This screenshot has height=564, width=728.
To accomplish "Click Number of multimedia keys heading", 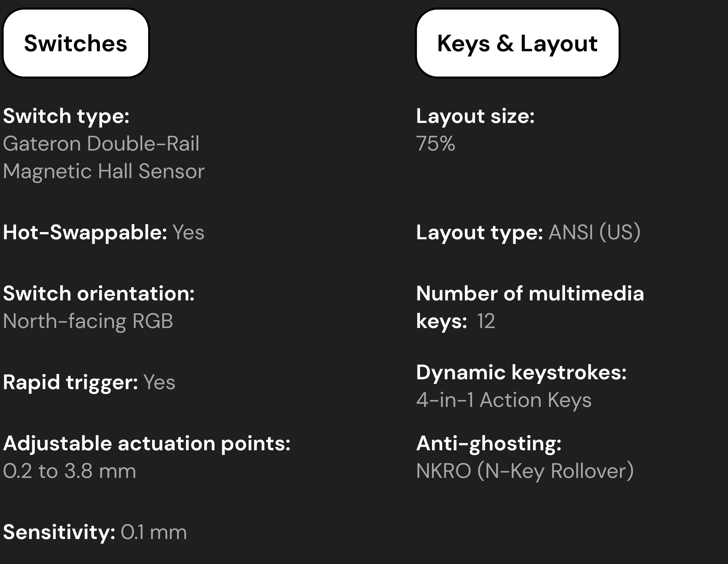I will 530,308.
